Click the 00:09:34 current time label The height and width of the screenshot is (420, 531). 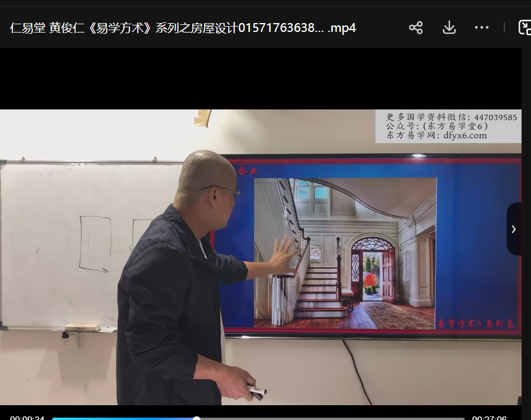[27, 418]
